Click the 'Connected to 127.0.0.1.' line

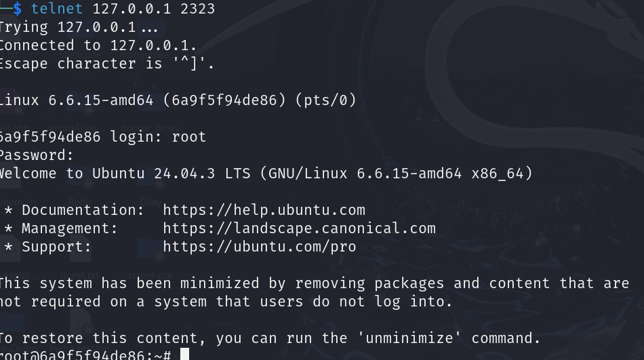coord(97,45)
